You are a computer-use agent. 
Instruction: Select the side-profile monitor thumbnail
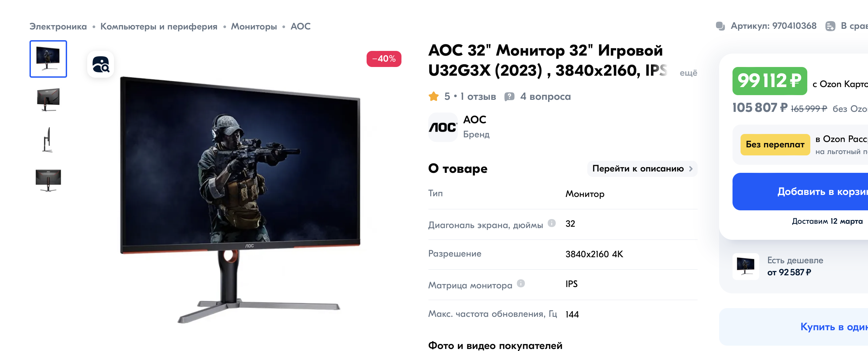click(48, 140)
